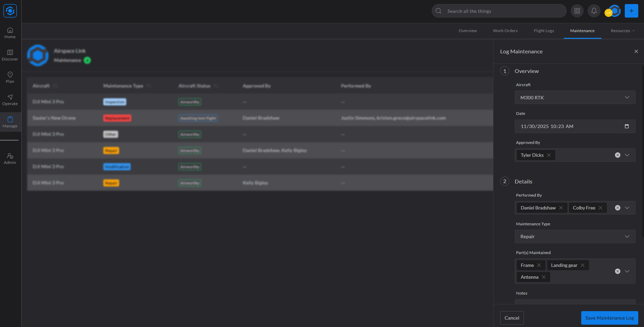This screenshot has height=327, width=644.
Task: Open the calendar picker in Date field
Action: point(627,126)
